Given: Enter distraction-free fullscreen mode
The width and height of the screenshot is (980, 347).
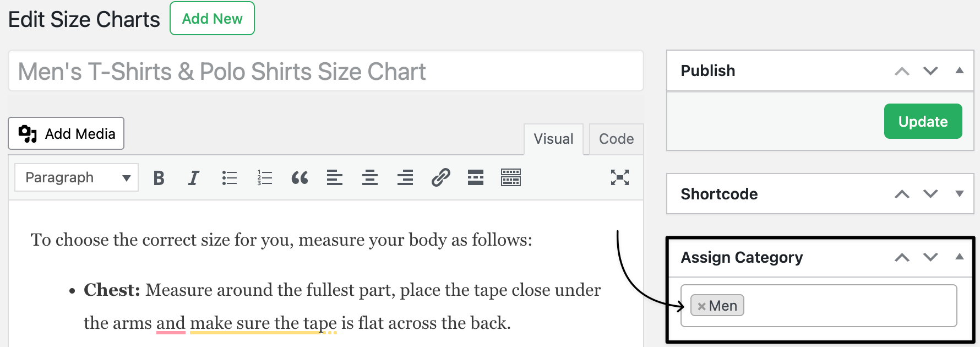Looking at the screenshot, I should pos(620,177).
